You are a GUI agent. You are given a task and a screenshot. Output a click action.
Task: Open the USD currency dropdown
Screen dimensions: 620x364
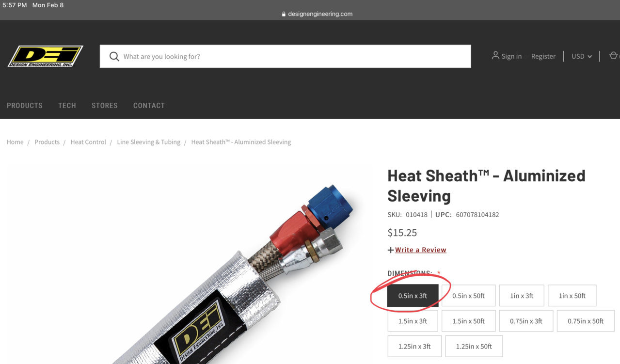tap(581, 56)
